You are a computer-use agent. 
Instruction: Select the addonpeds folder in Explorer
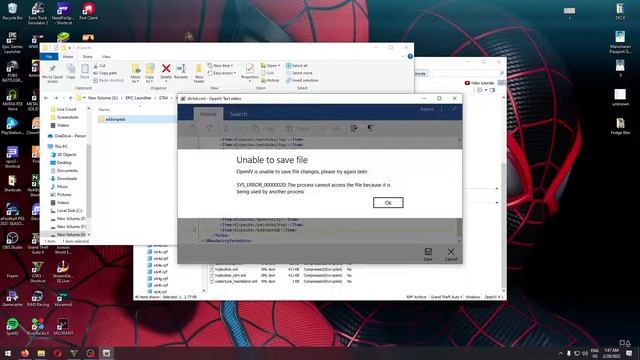click(x=115, y=119)
